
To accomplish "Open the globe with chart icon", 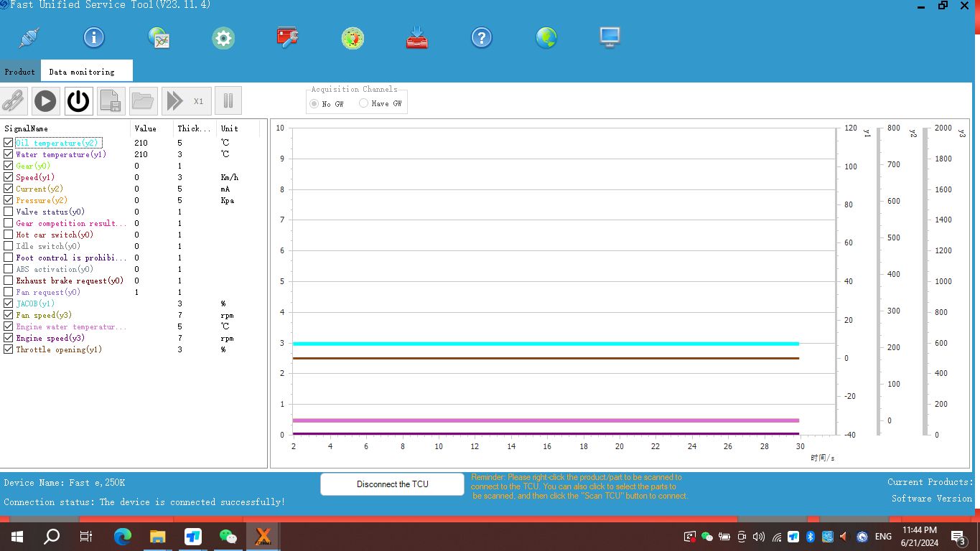I will click(x=159, y=38).
